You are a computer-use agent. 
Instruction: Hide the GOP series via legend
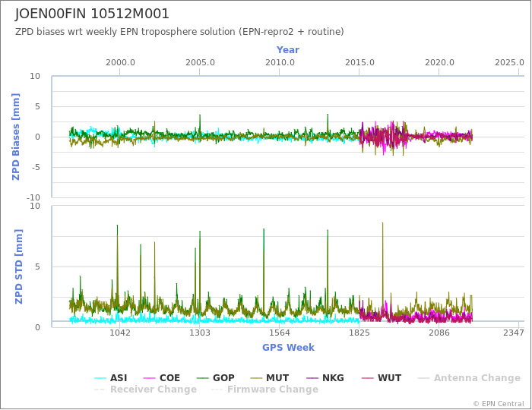(216, 378)
